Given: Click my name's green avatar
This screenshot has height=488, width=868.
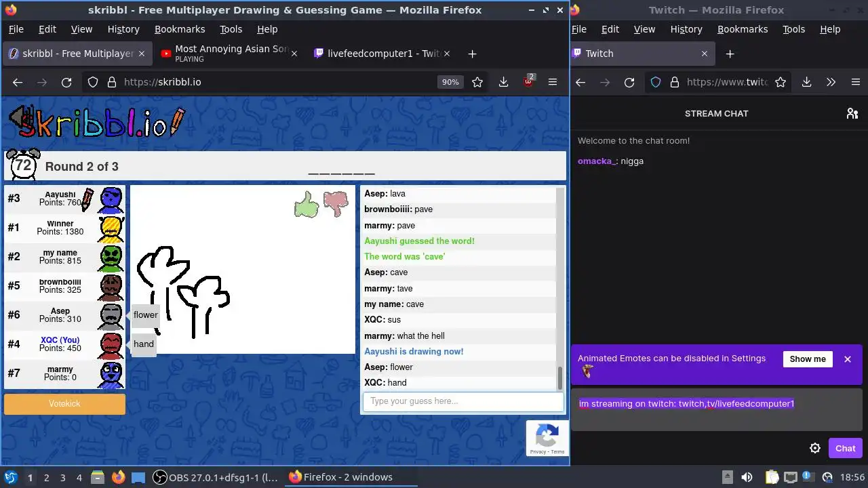Looking at the screenshot, I should (111, 258).
